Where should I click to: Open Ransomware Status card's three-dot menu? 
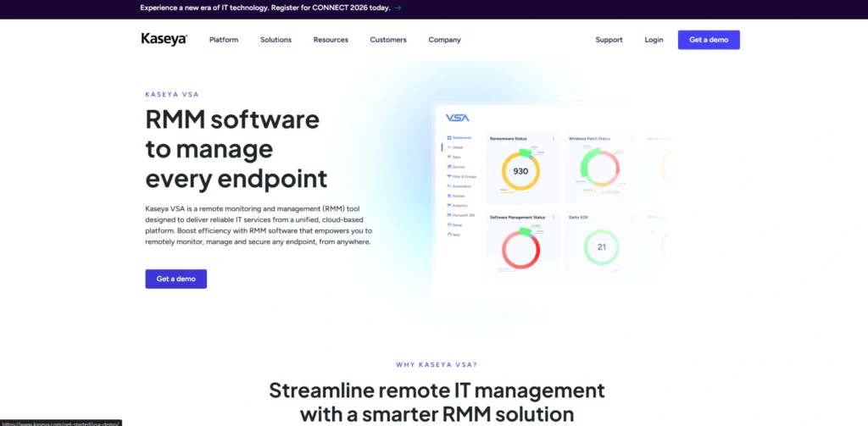[x=554, y=138]
